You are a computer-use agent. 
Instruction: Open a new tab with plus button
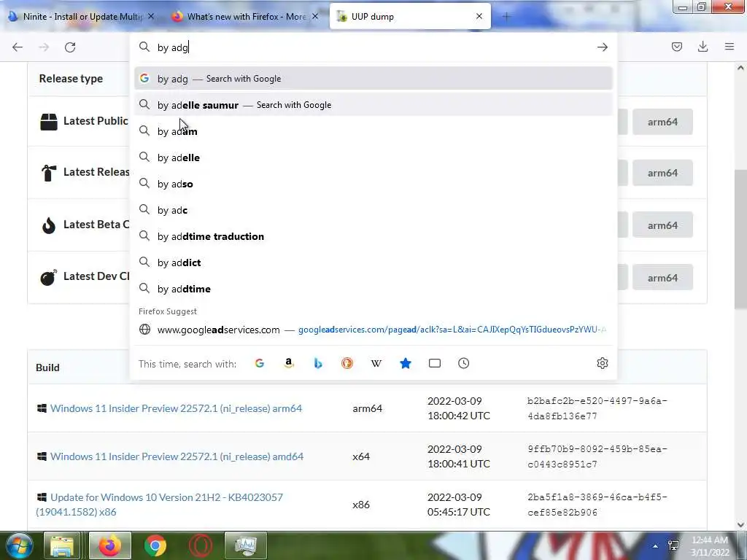click(506, 17)
